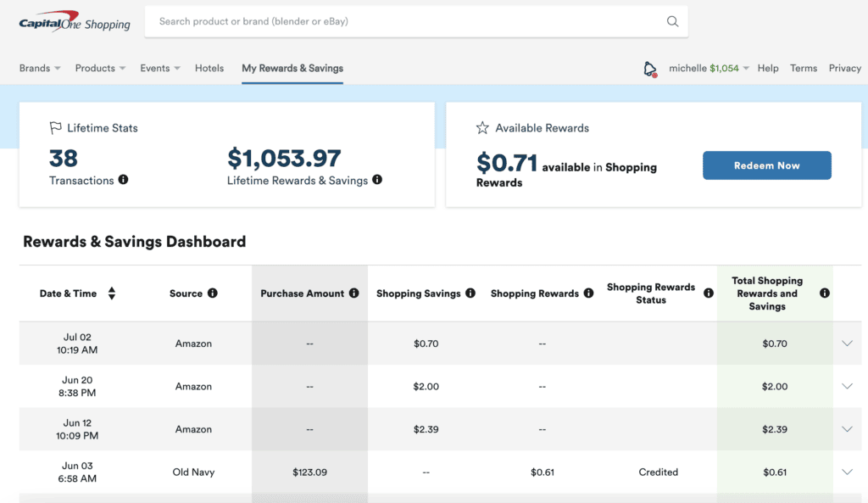Open the Products dropdown
The image size is (868, 503).
99,68
